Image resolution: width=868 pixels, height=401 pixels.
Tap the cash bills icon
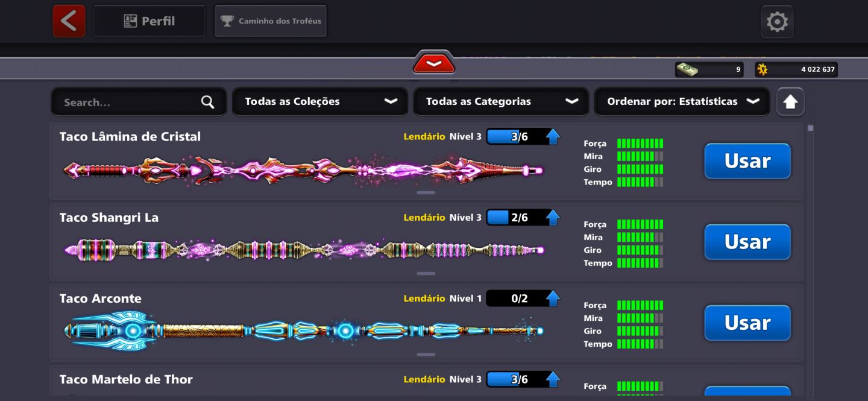pyautogui.click(x=687, y=69)
